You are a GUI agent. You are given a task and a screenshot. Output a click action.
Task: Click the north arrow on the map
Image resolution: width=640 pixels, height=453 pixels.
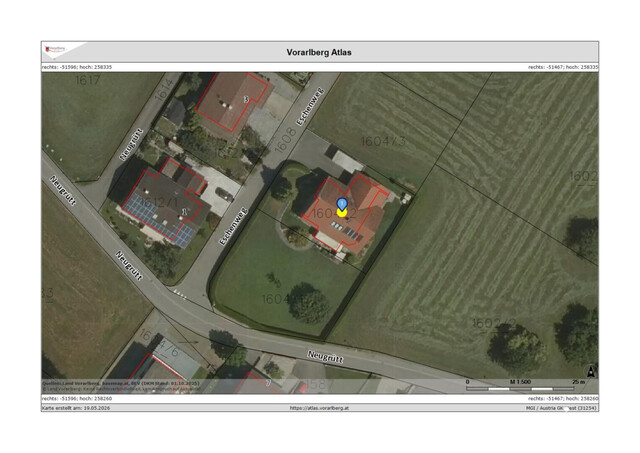[591, 372]
